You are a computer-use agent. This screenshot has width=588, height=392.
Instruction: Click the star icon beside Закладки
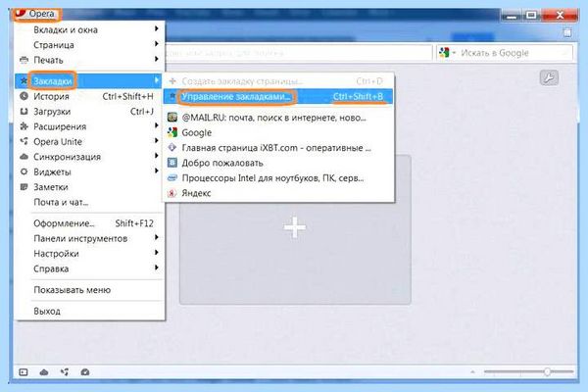[x=24, y=80]
